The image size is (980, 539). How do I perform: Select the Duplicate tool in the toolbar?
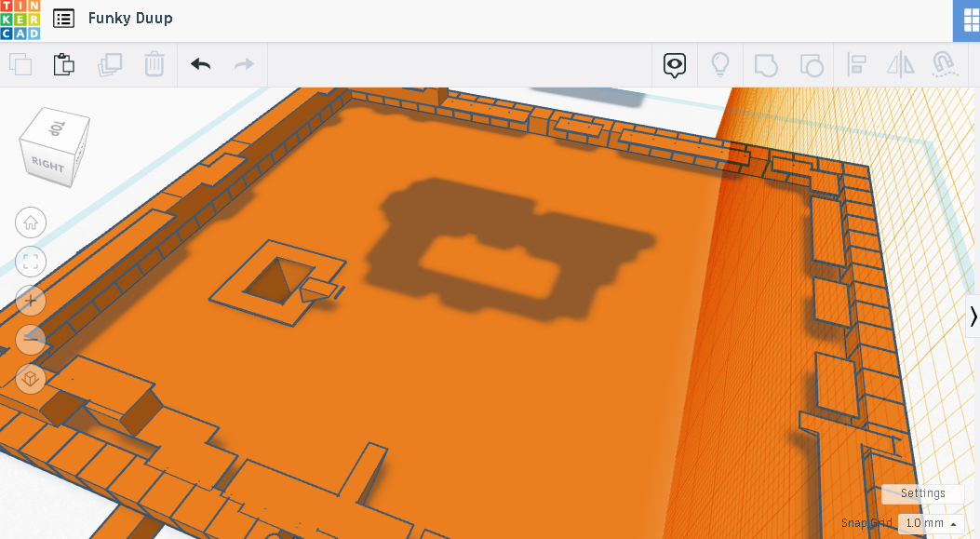(x=110, y=65)
